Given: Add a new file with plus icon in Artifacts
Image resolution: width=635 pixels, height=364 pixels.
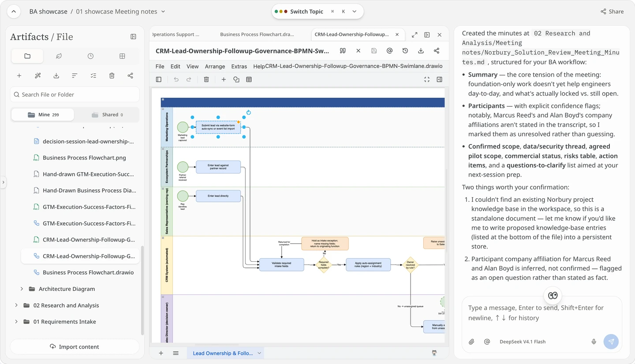Looking at the screenshot, I should [x=19, y=76].
